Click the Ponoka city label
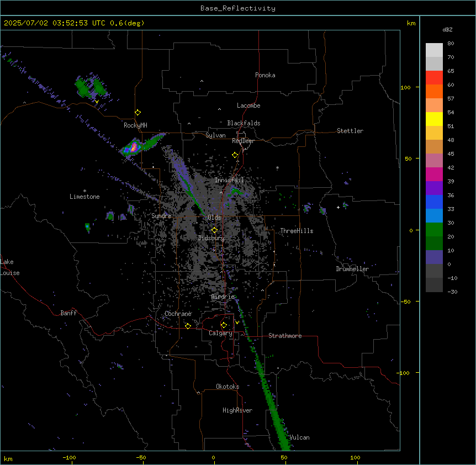The image size is (476, 465). click(265, 75)
